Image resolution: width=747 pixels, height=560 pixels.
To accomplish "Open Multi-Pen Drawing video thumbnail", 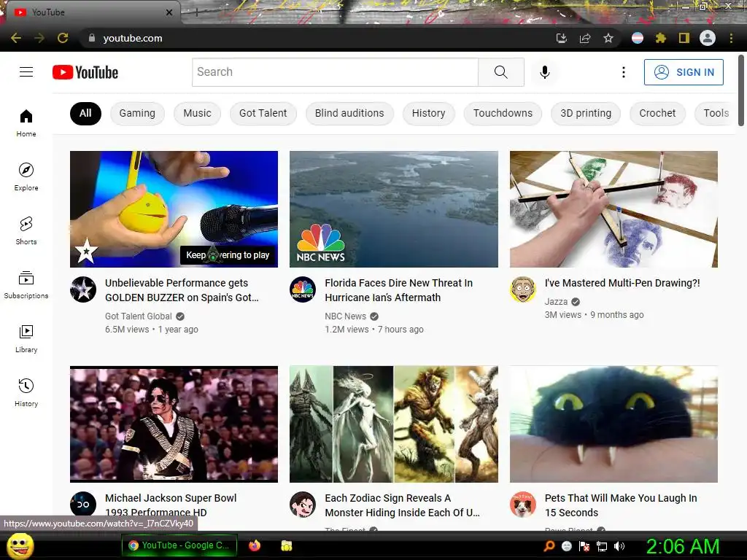I will coord(614,209).
